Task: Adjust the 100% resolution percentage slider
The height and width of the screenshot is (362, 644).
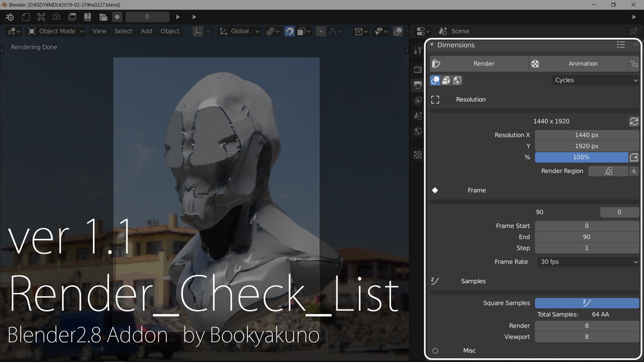Action: tap(581, 157)
